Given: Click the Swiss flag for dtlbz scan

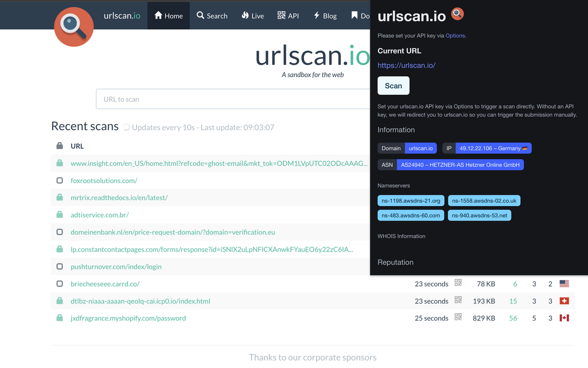Looking at the screenshot, I should (x=564, y=300).
